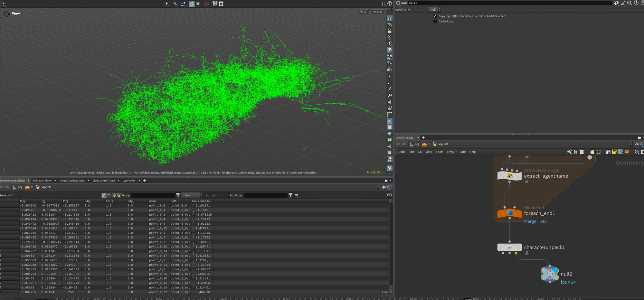
Task: Click the spreadsheet attribute filter funnel icon
Action: pos(290,195)
